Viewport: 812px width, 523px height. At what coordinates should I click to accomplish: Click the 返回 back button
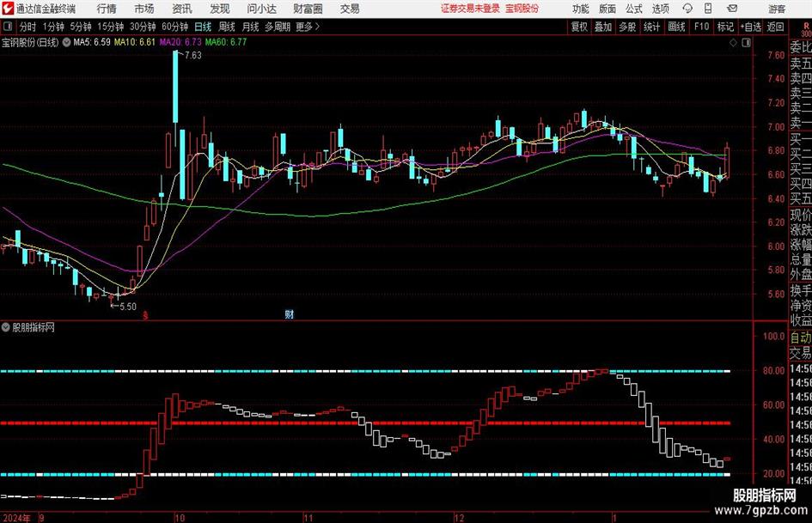tap(775, 27)
